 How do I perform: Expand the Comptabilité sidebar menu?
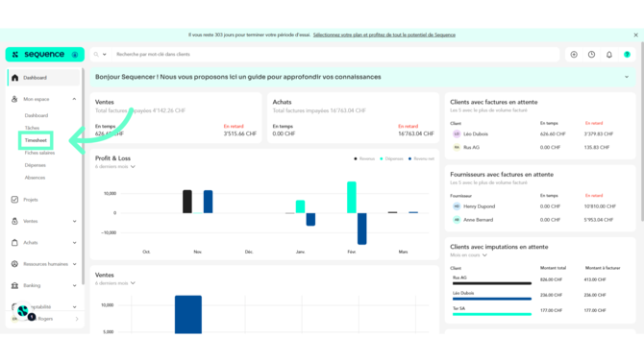click(x=74, y=306)
